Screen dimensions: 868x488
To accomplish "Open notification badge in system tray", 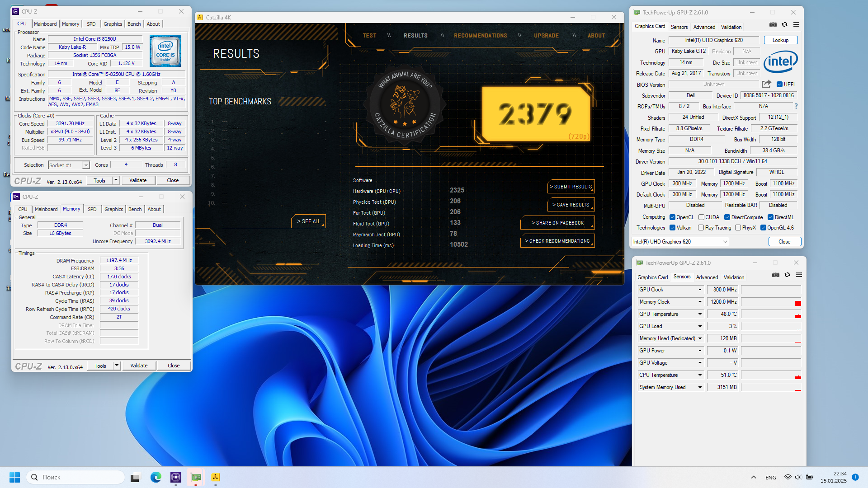I will [855, 477].
